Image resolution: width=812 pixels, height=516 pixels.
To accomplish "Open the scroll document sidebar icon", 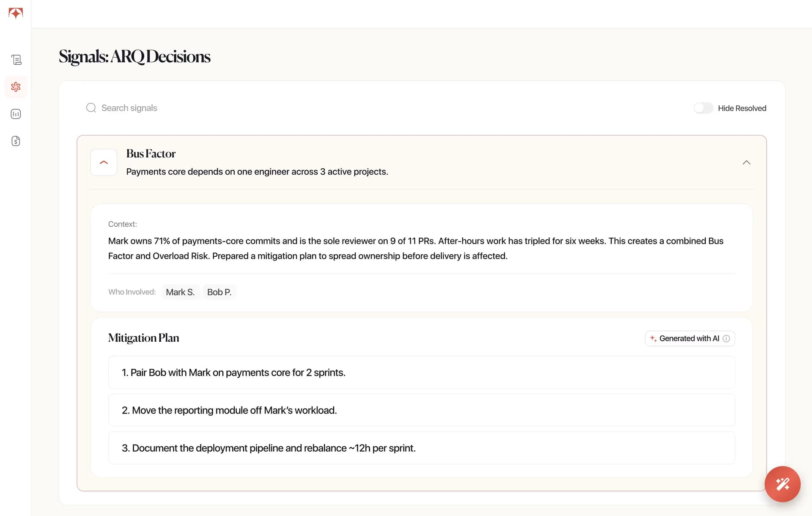I will point(16,60).
